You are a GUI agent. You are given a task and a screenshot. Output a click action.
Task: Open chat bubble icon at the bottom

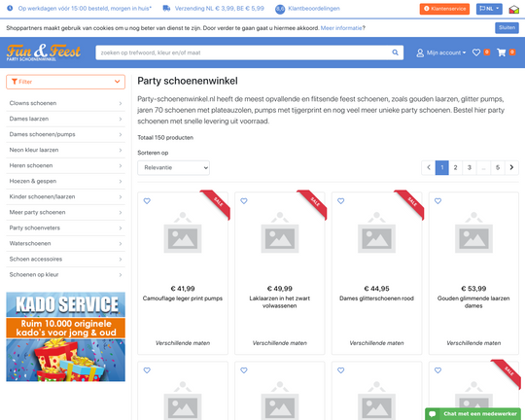pyautogui.click(x=433, y=414)
